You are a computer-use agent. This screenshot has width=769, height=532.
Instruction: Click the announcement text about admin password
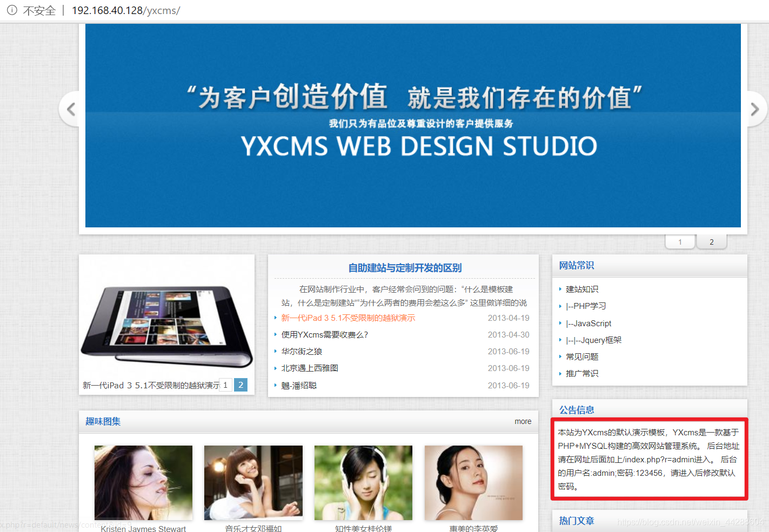tap(648, 459)
